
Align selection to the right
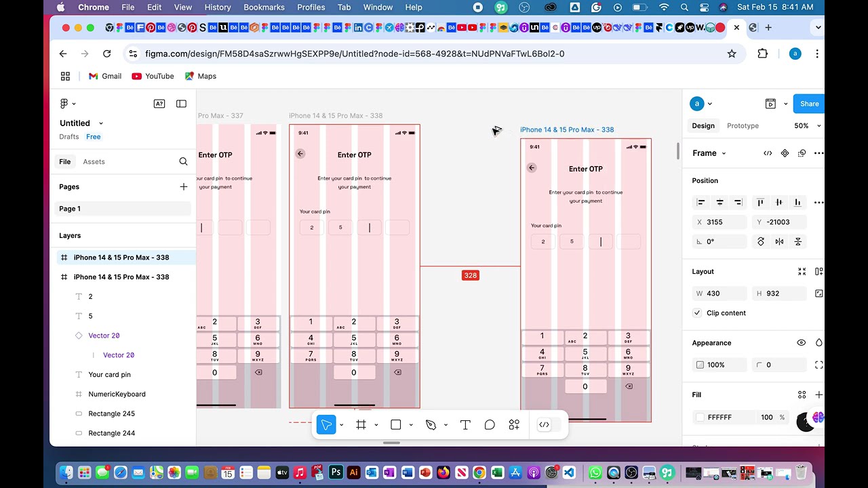738,202
